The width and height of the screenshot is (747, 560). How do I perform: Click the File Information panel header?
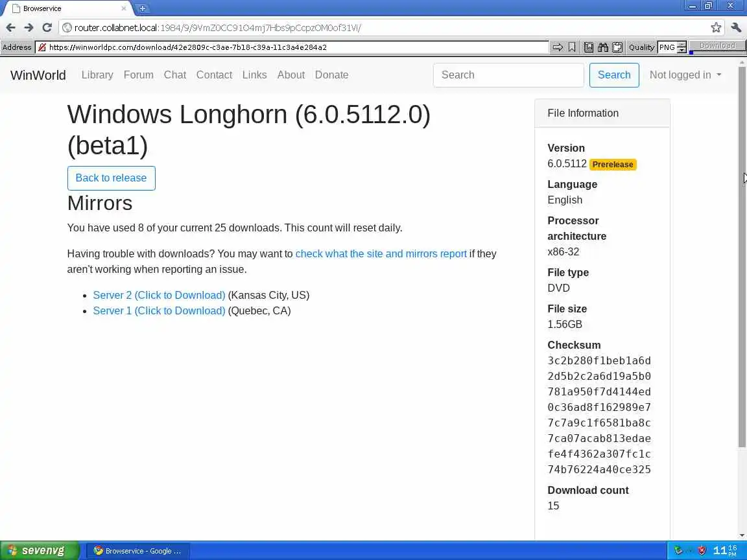[602, 113]
